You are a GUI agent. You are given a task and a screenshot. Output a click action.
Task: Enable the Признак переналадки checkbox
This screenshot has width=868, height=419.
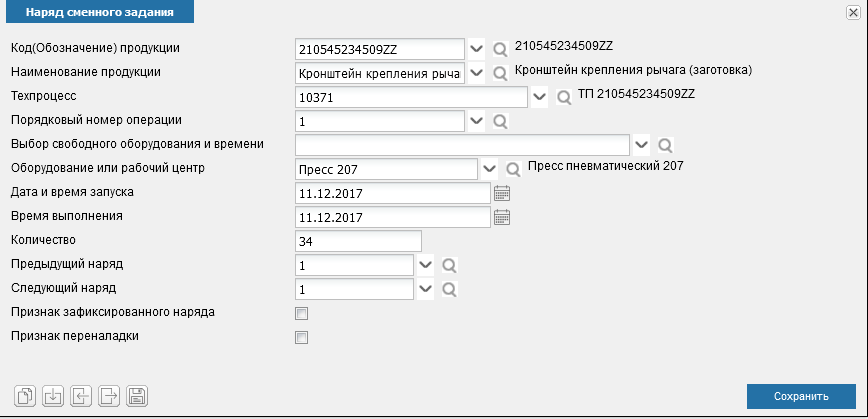pyautogui.click(x=302, y=338)
